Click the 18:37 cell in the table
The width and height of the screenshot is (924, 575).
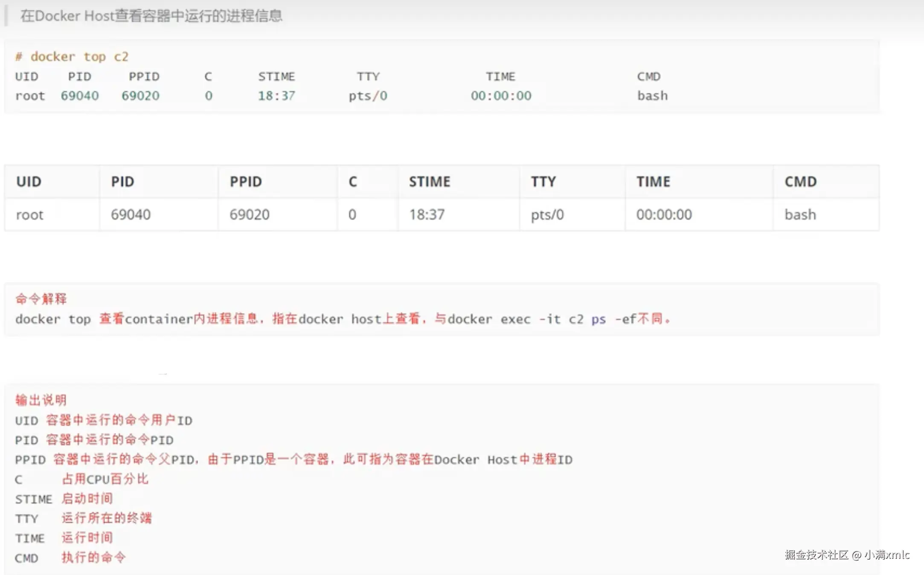[x=427, y=214]
